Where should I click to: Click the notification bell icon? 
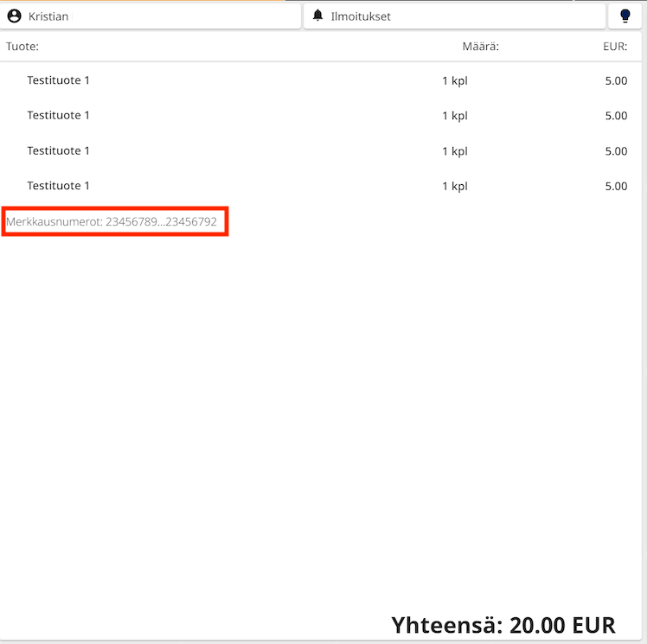(x=318, y=16)
